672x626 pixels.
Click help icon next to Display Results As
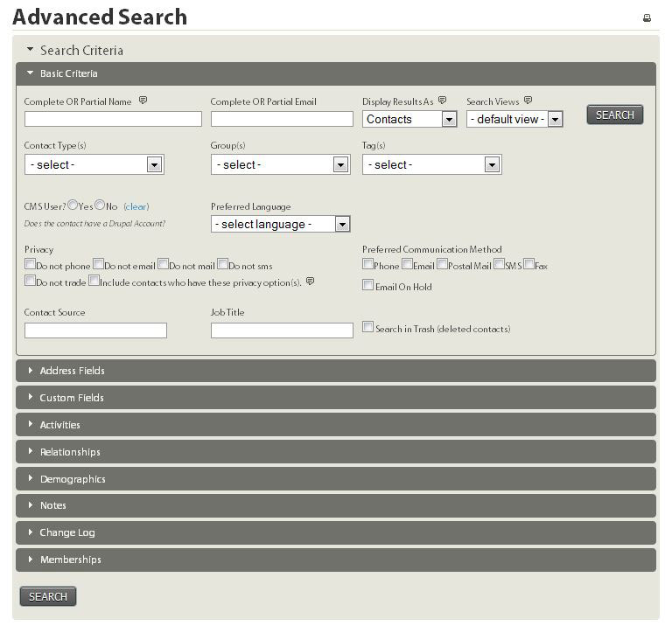click(x=442, y=101)
